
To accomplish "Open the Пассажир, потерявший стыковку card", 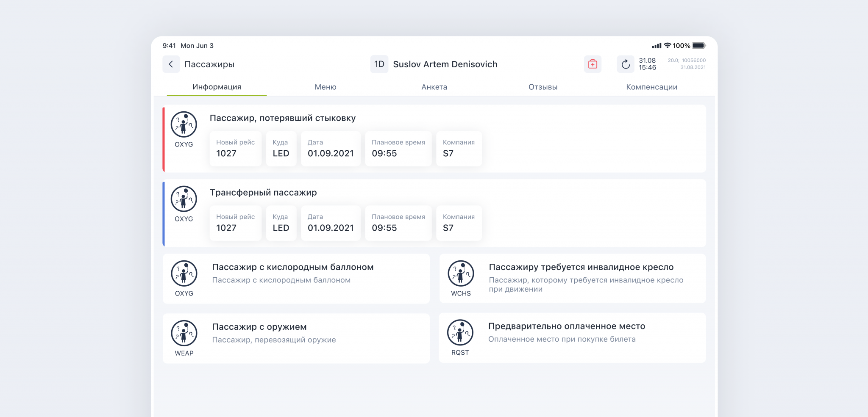I will 282,119.
